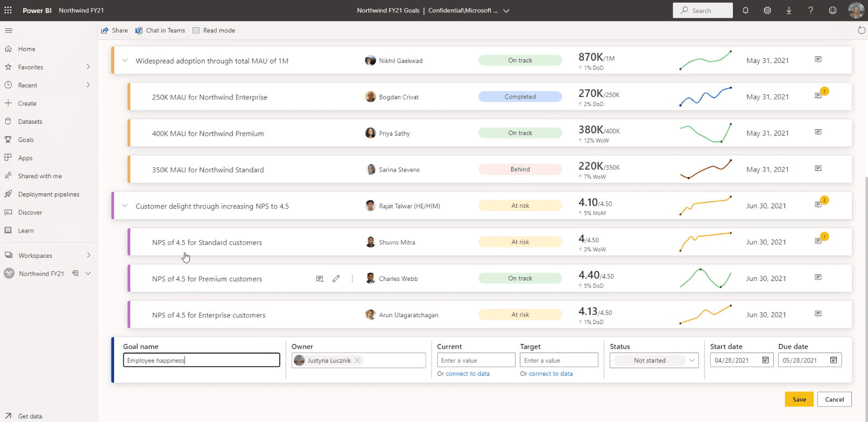The image size is (868, 422).
Task: Click the 870K current value
Action: tap(590, 57)
